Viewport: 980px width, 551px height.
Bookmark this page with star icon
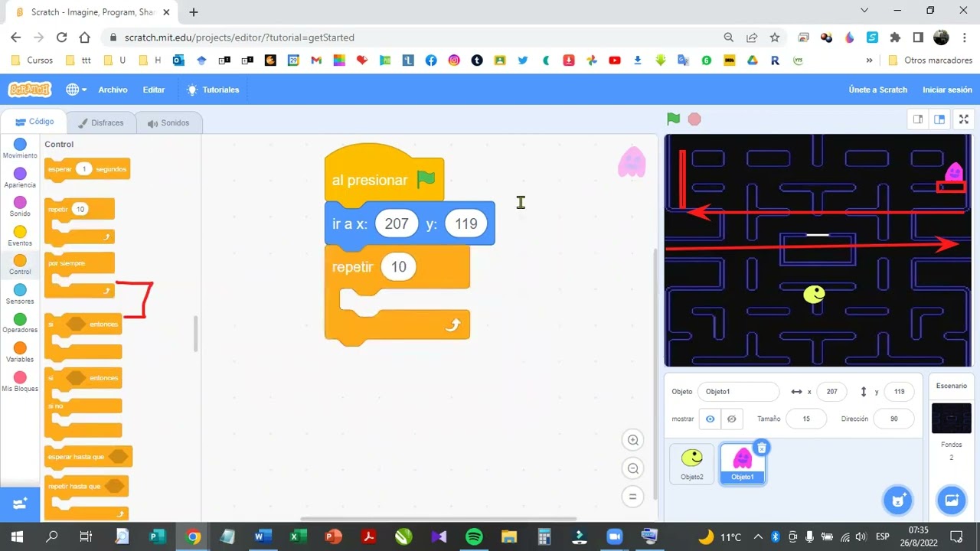tap(774, 37)
